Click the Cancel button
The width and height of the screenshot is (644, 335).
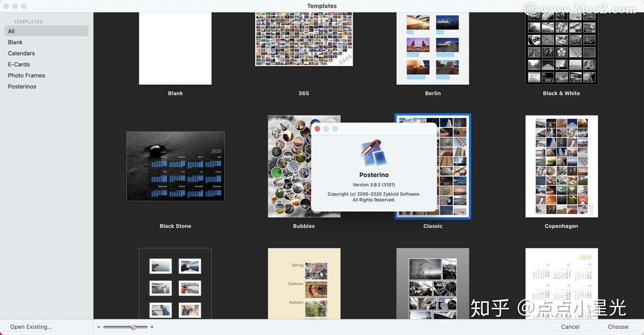570,327
